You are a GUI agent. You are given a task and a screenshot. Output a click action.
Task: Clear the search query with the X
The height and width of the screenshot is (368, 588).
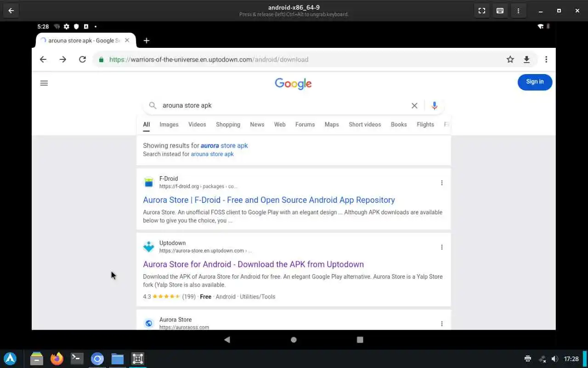[414, 106]
